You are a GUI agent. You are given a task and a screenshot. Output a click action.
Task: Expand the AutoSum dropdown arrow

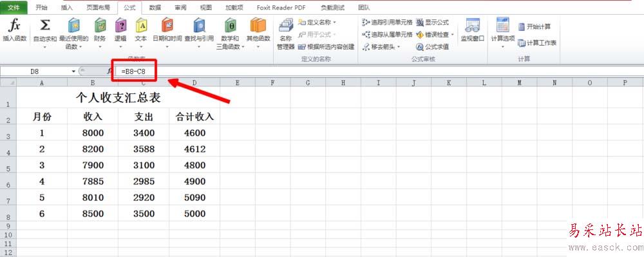tap(44, 47)
